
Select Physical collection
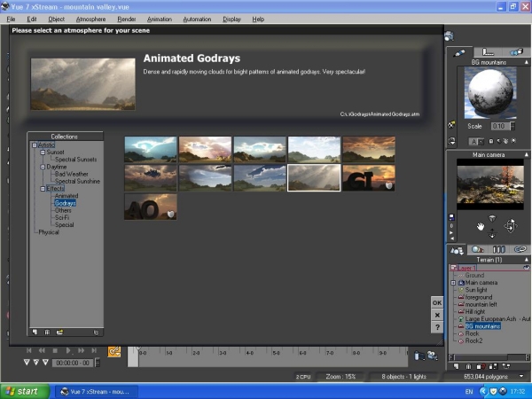49,232
